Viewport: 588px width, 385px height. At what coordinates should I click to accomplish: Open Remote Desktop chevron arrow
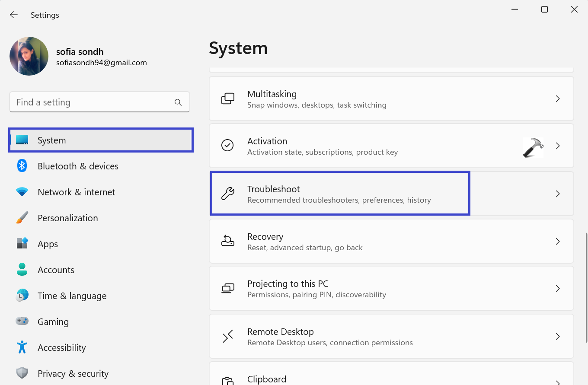(558, 337)
